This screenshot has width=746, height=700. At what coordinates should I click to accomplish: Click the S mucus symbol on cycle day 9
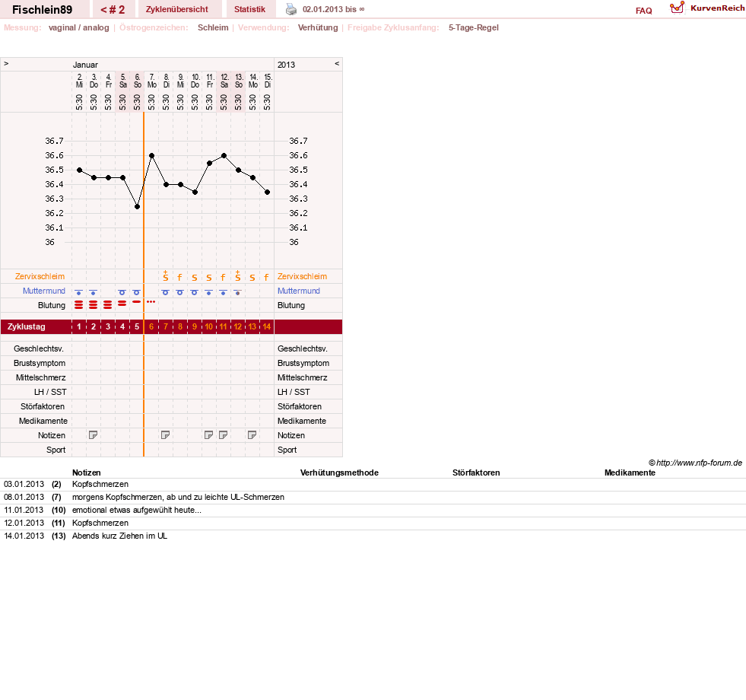click(195, 278)
